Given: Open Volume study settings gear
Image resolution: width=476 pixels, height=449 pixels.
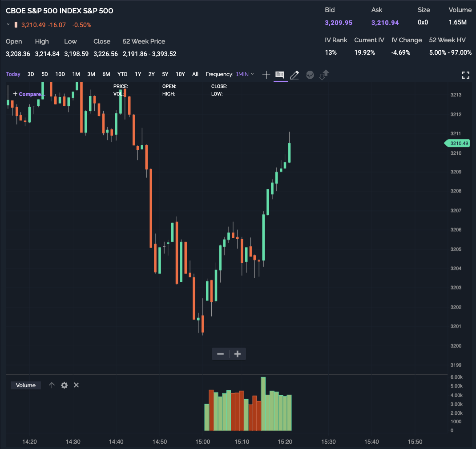Looking at the screenshot, I should [x=64, y=385].
